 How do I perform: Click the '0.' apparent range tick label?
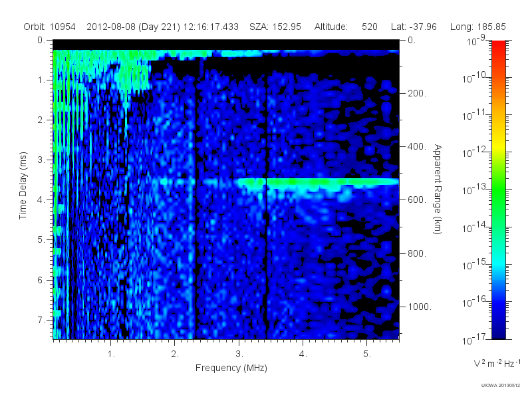(412, 41)
